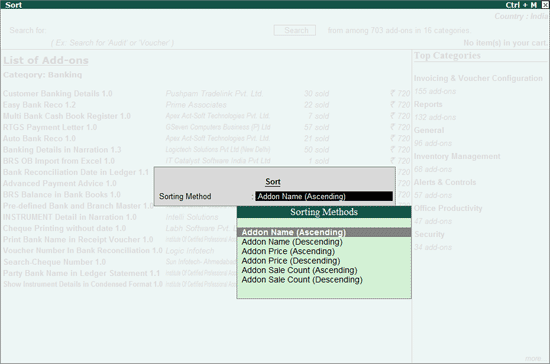550x364 pixels.
Task: Open Voucher Number In Bank Reconciliation 1.0
Action: [83, 251]
